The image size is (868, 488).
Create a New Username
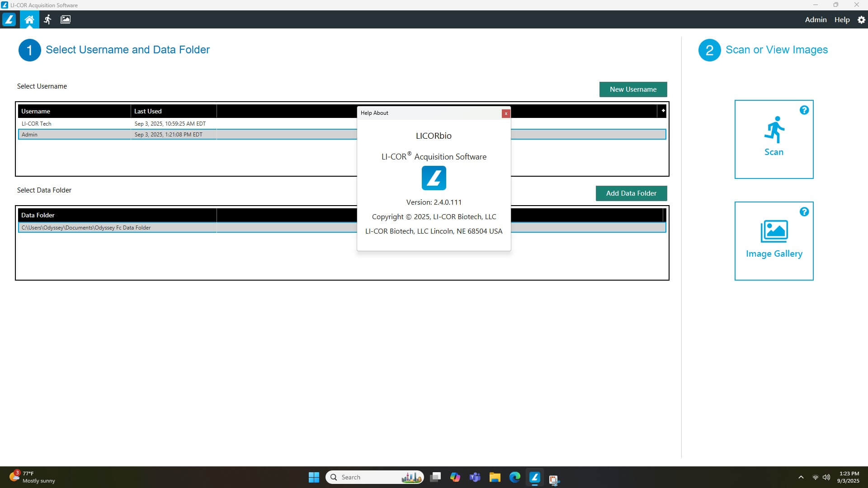632,89
